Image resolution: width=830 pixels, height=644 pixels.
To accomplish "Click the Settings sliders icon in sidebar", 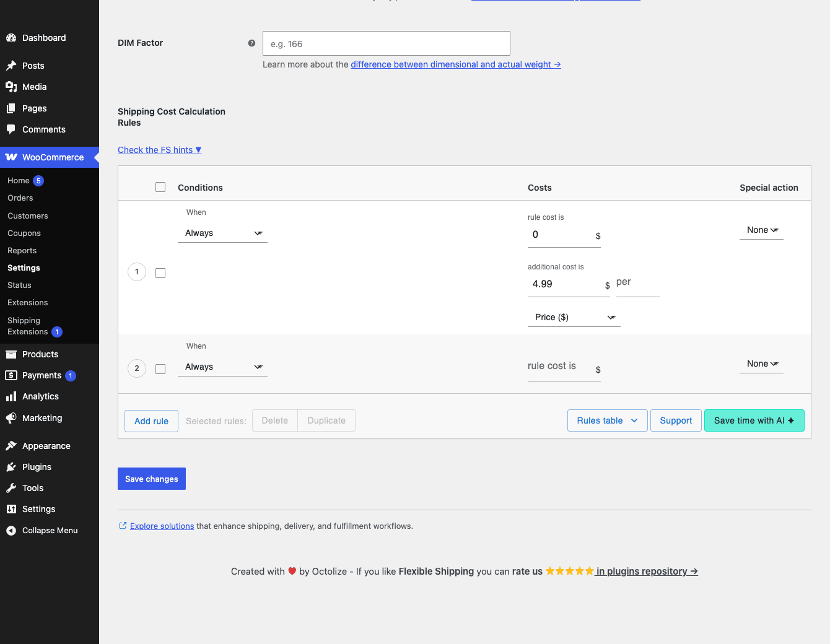I will (11, 509).
